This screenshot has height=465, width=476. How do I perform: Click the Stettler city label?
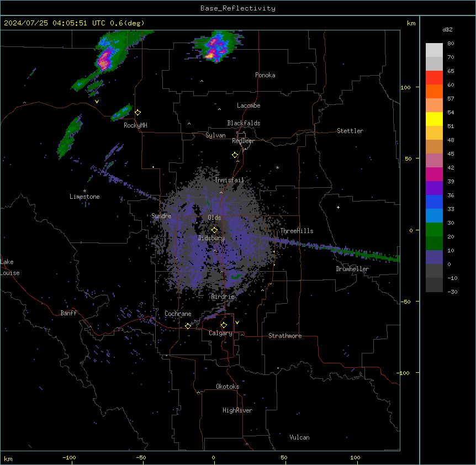[350, 131]
